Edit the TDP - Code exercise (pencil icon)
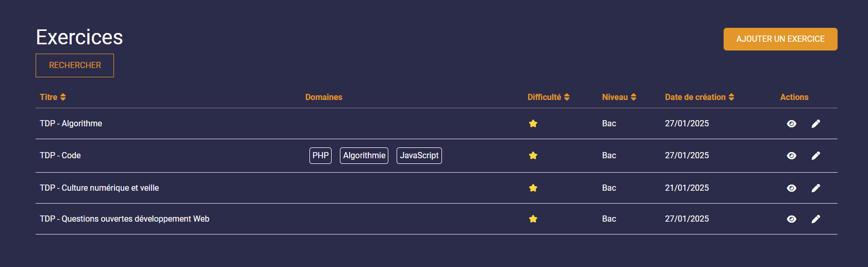 click(816, 156)
